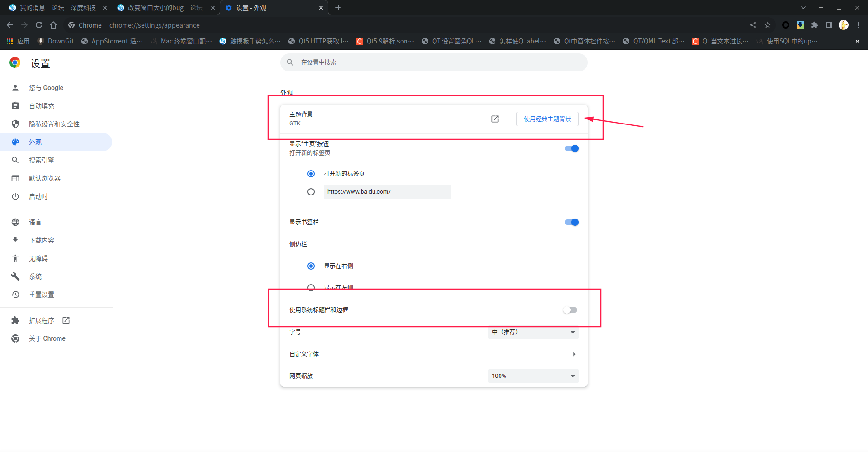868x452 pixels.
Task: Click the 使用经典主题背景 button
Action: click(x=547, y=119)
